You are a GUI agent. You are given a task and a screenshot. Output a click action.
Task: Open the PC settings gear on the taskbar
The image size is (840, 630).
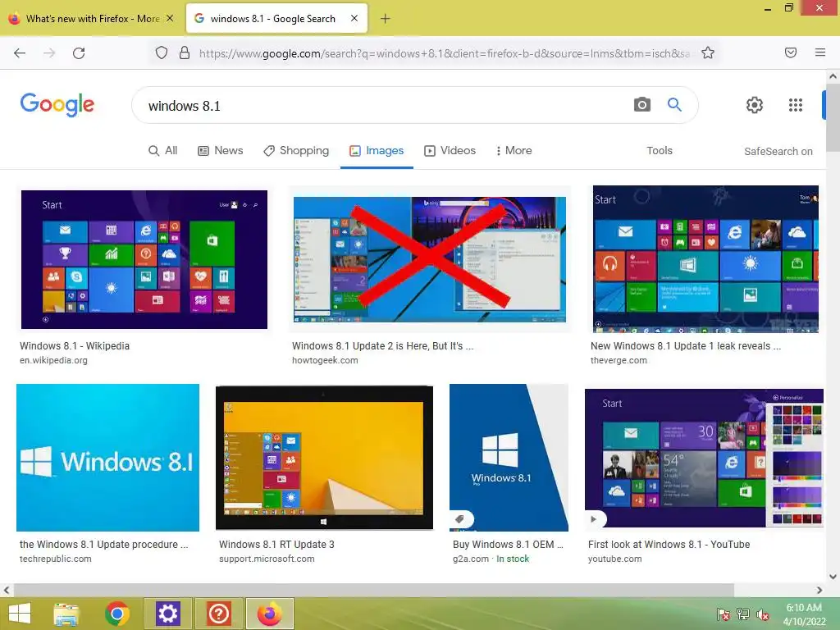click(167, 614)
